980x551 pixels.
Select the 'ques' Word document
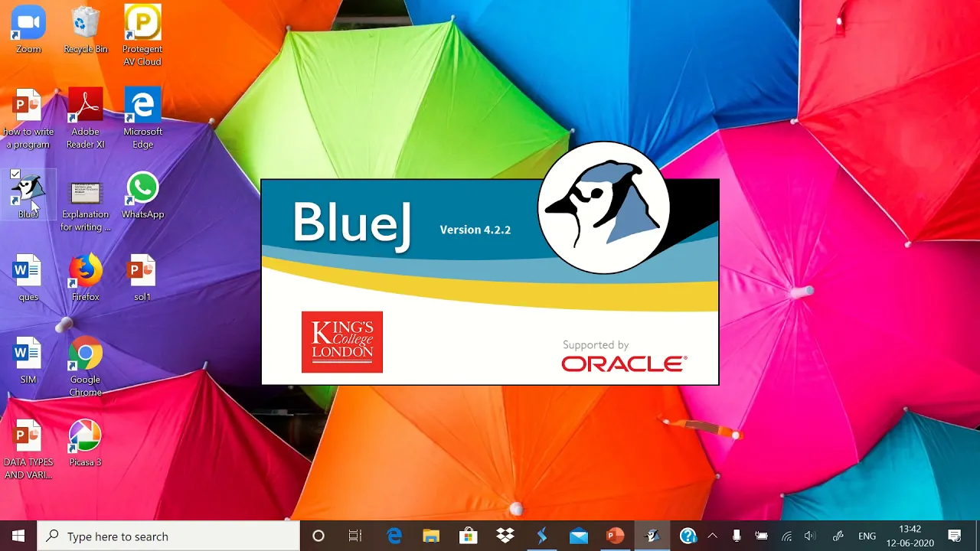point(28,278)
